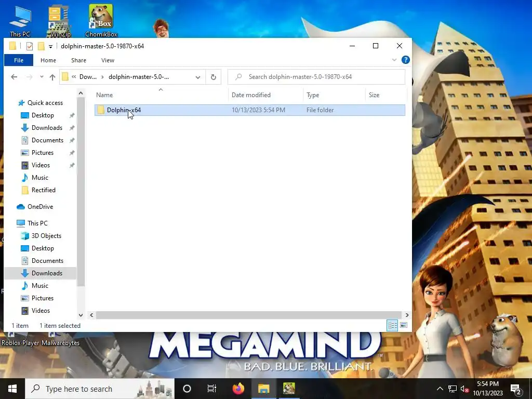Open Rectified folder in Quick access
The image size is (532, 399).
(x=43, y=190)
